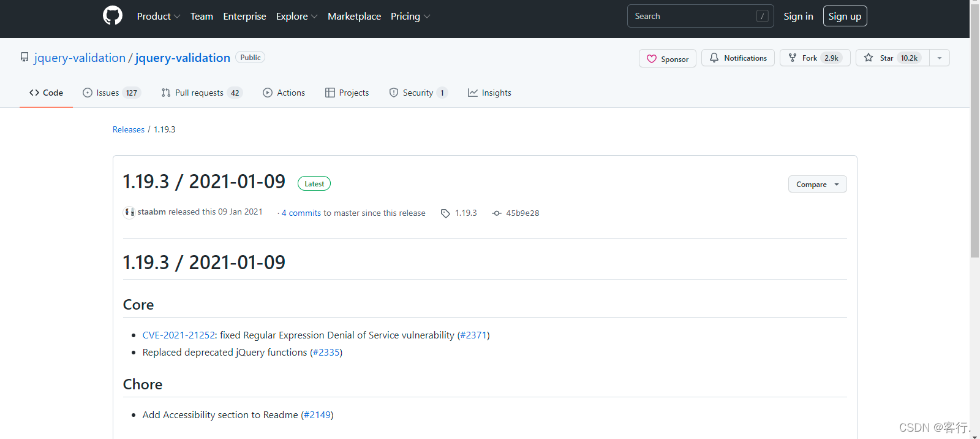Click the scrollbar down arrow
Image resolution: width=980 pixels, height=439 pixels.
974,435
